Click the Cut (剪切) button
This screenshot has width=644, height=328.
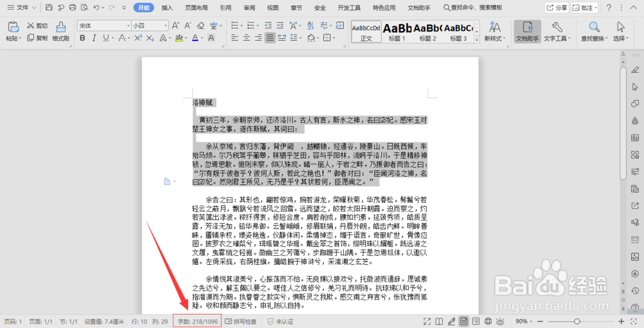tap(37, 26)
